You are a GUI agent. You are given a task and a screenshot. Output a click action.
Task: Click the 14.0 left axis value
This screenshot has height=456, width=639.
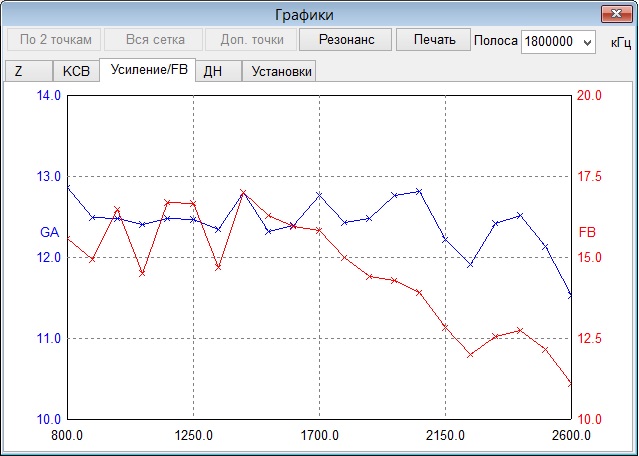click(x=49, y=95)
